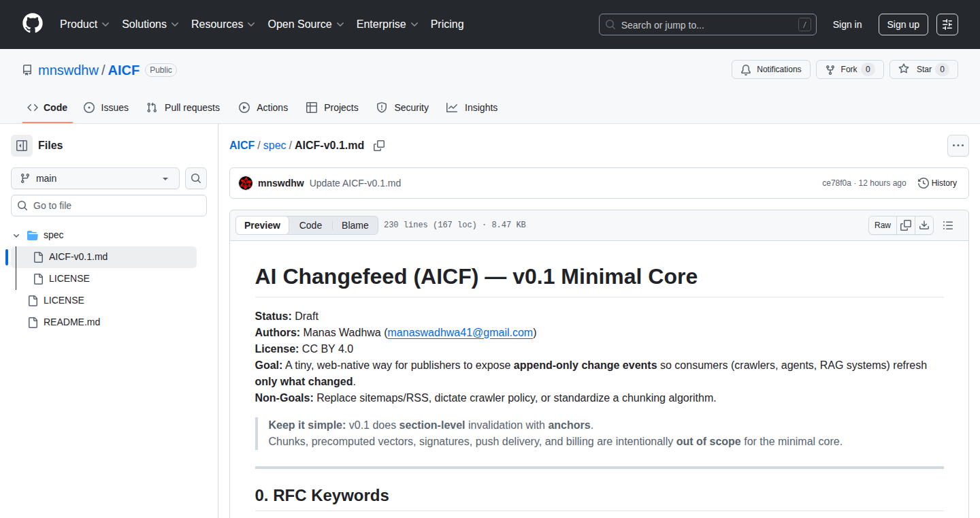Click the Sign up button
This screenshot has height=518, width=980.
(903, 25)
